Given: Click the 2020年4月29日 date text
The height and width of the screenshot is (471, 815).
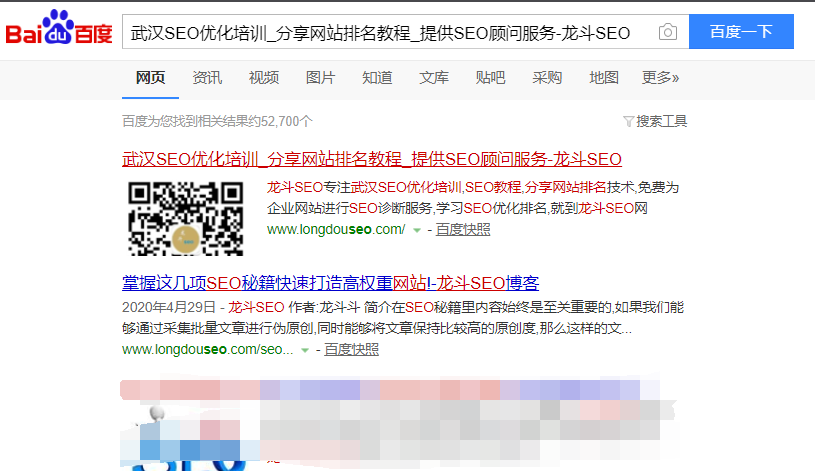Looking at the screenshot, I should pos(169,307).
